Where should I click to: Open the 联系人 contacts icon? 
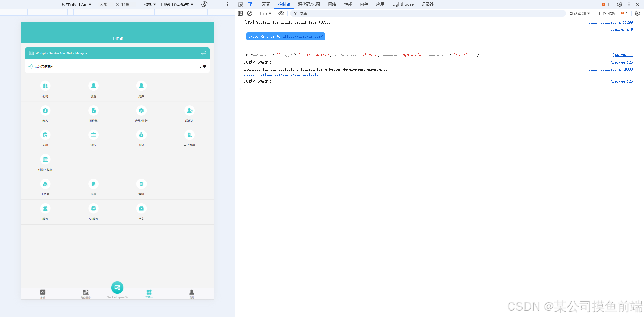189,111
